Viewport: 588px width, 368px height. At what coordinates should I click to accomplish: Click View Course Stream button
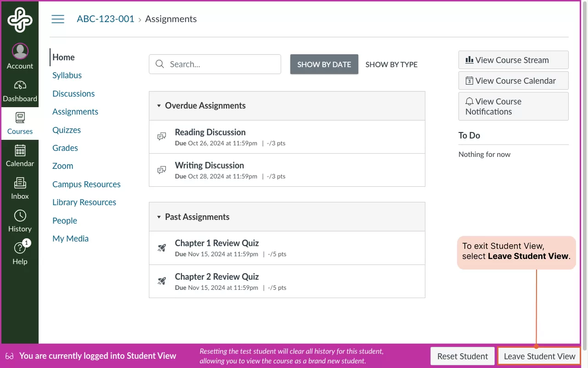(514, 60)
